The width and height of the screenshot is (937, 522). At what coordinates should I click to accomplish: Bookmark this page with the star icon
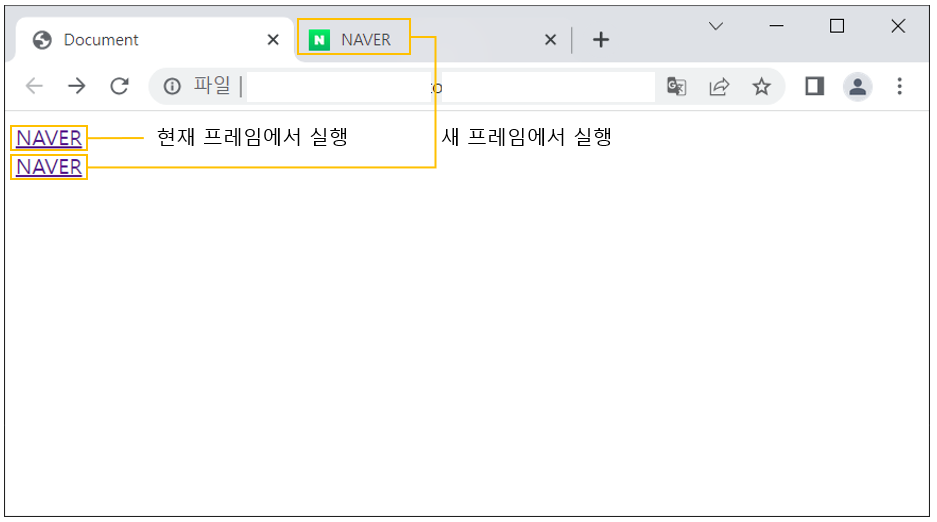point(761,87)
